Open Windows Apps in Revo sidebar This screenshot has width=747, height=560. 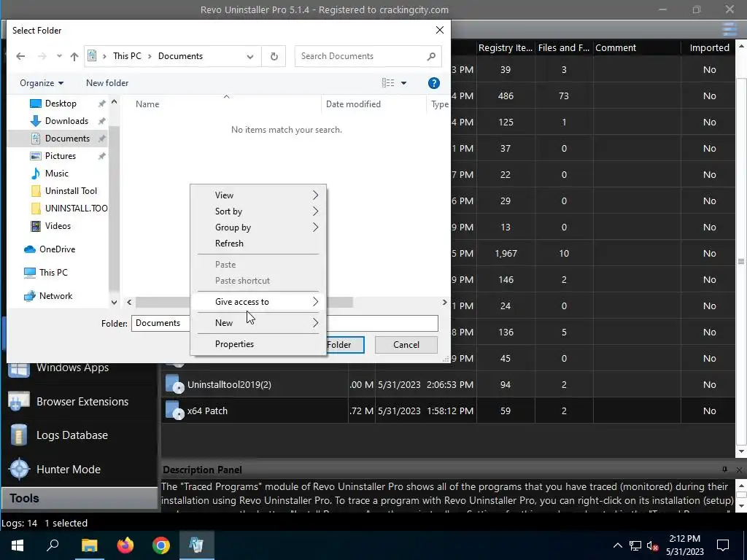(x=72, y=368)
